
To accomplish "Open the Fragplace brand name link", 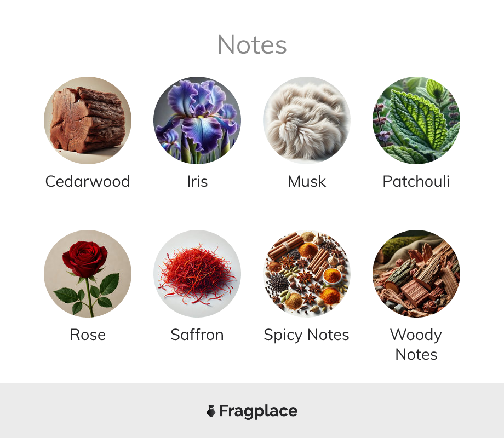I will tap(259, 411).
